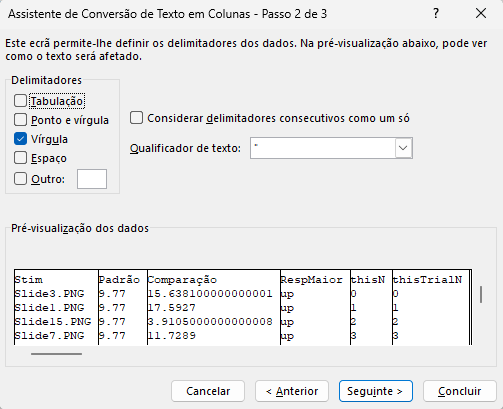This screenshot has width=503, height=409.
Task: Tick the Espaço delimiter checkbox
Action: [x=20, y=158]
